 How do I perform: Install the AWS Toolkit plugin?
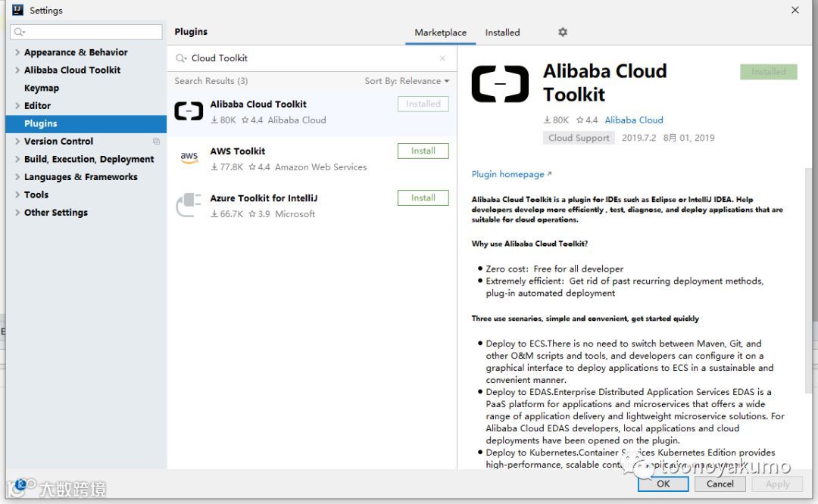point(423,151)
